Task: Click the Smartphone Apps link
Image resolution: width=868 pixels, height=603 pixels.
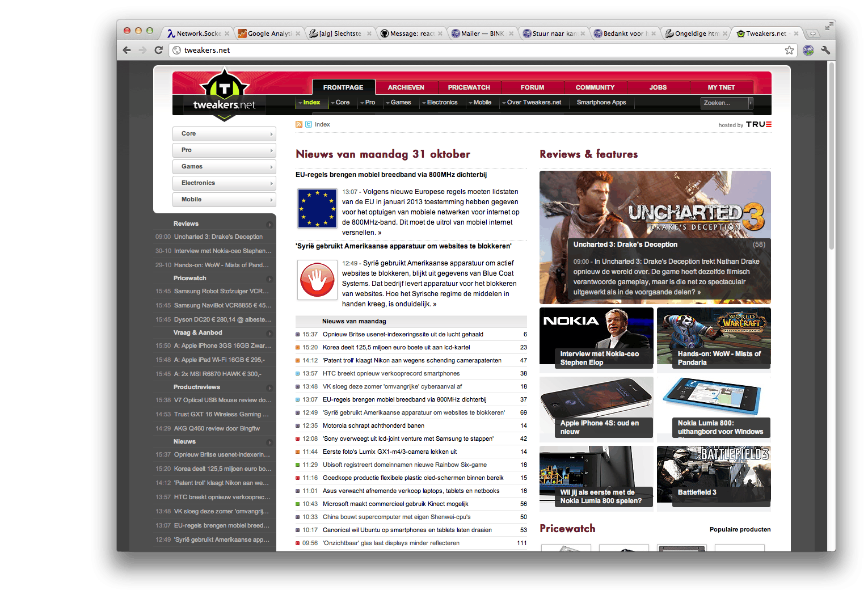Action: (x=601, y=103)
